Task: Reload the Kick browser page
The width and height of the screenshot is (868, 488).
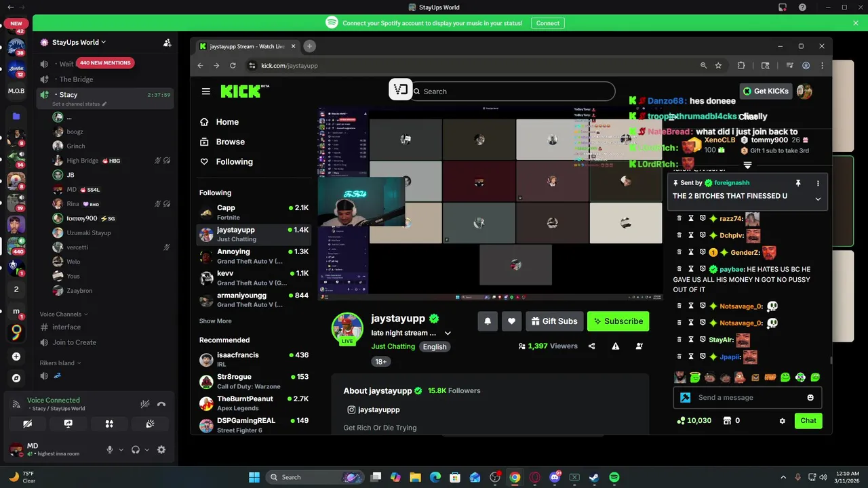Action: [x=233, y=66]
